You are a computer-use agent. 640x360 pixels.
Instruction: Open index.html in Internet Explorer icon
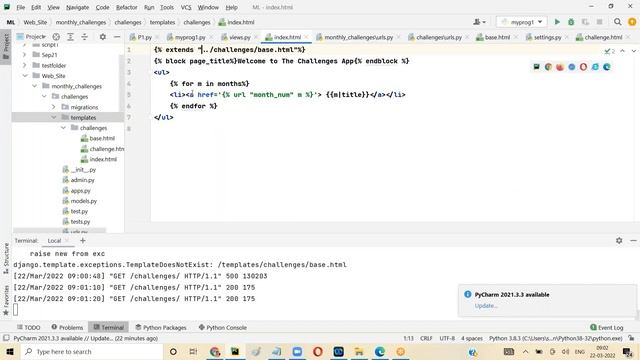[x=595, y=67]
